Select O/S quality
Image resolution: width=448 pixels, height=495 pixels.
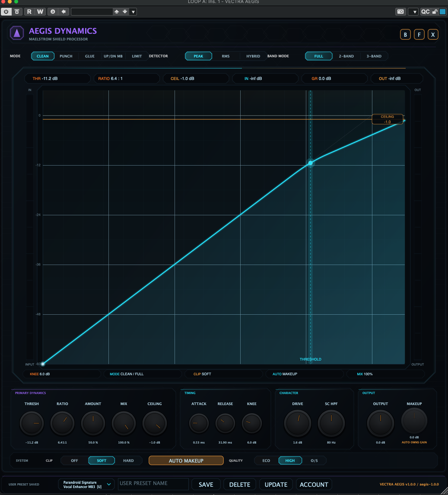[314, 460]
